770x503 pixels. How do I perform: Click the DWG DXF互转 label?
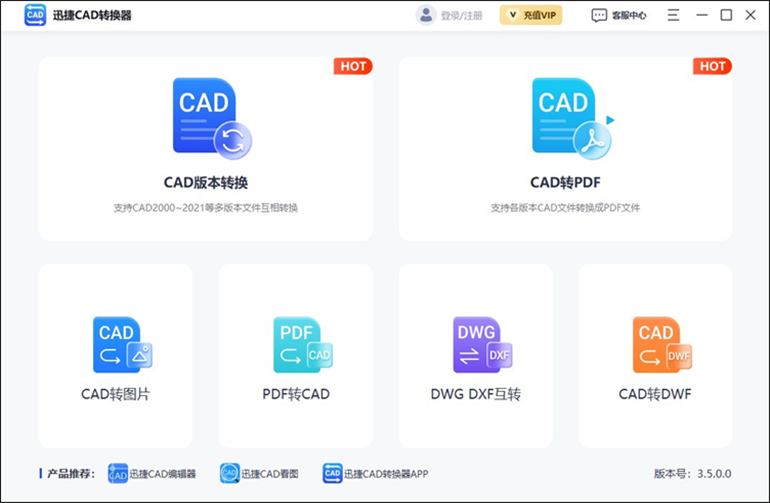[x=476, y=394]
